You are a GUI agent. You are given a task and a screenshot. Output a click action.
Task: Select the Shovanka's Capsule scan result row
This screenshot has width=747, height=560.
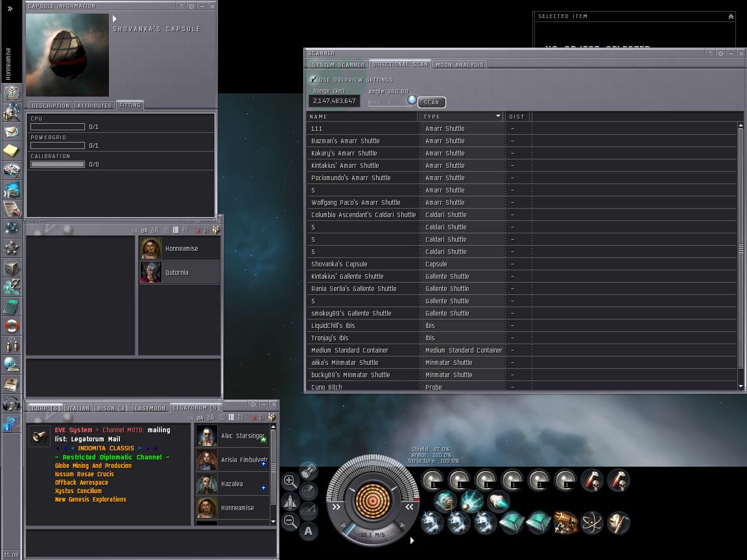[521, 264]
